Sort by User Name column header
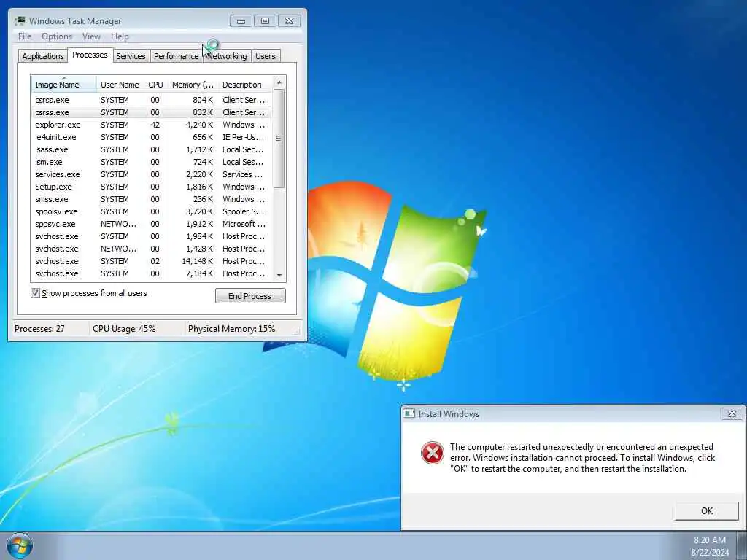The width and height of the screenshot is (747, 560). (x=120, y=85)
